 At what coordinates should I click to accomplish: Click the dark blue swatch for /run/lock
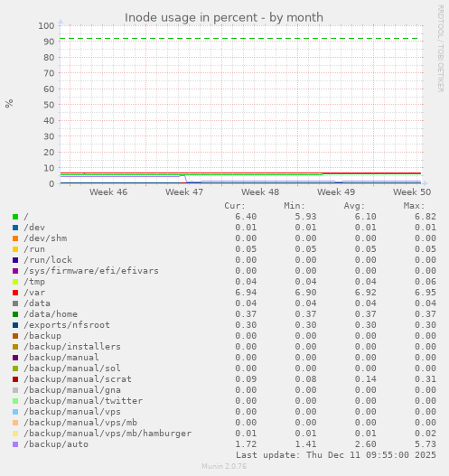tap(15, 260)
